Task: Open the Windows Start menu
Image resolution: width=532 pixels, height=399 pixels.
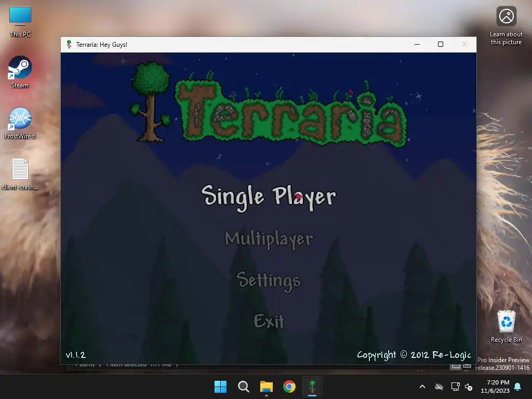Action: coord(220,387)
